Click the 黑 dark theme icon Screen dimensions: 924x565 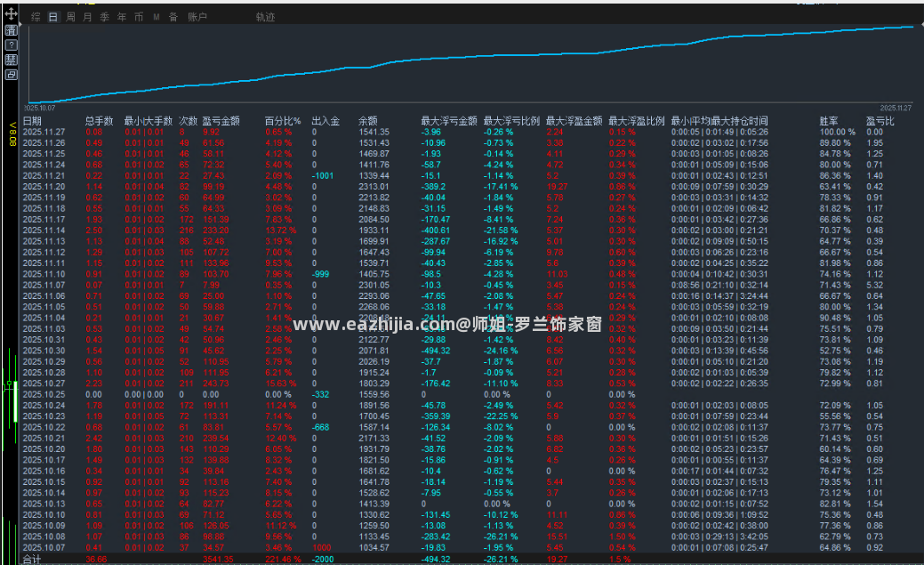click(x=12, y=60)
